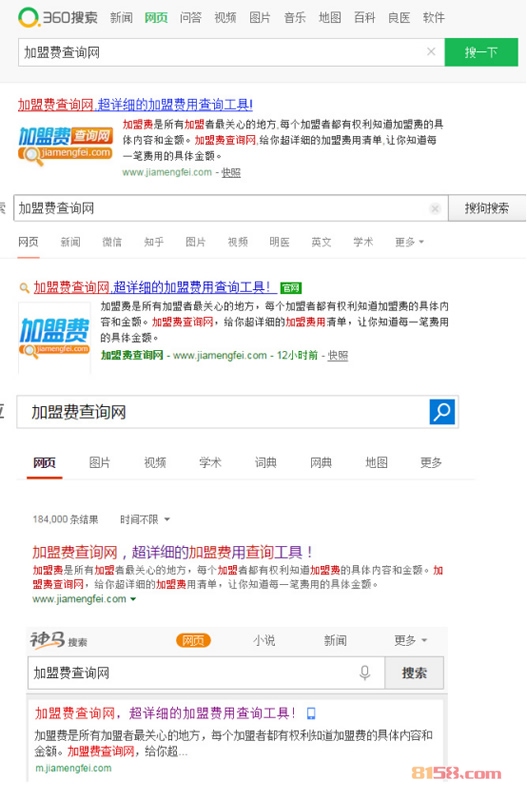The width and height of the screenshot is (527, 800).
Task: Open the 时间不限 filter dropdown
Action: coord(145,519)
